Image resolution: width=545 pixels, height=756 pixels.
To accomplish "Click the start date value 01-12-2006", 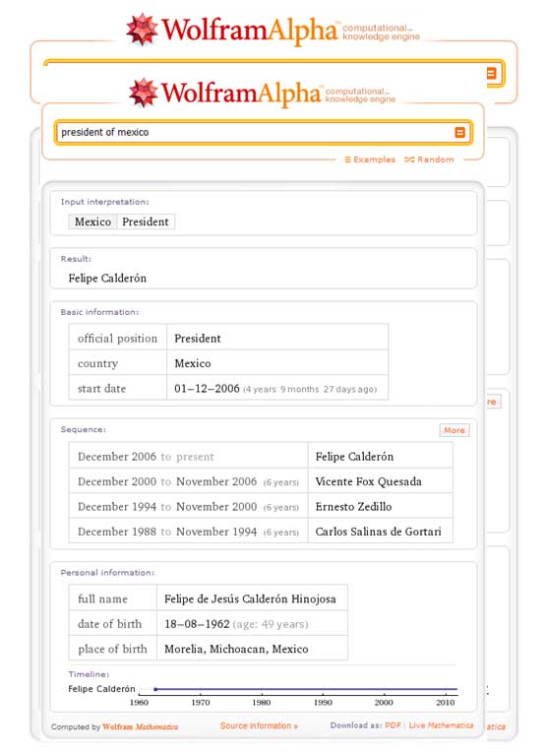I will point(207,389).
